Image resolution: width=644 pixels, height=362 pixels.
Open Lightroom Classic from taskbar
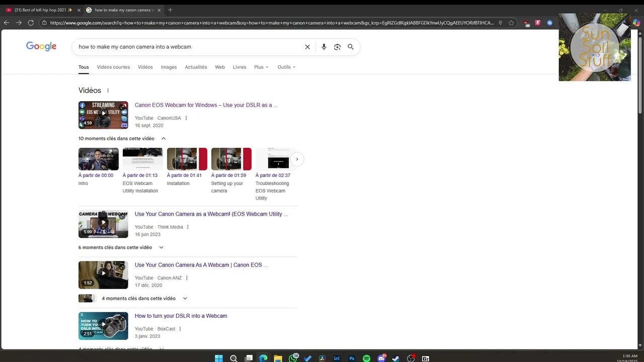337,358
